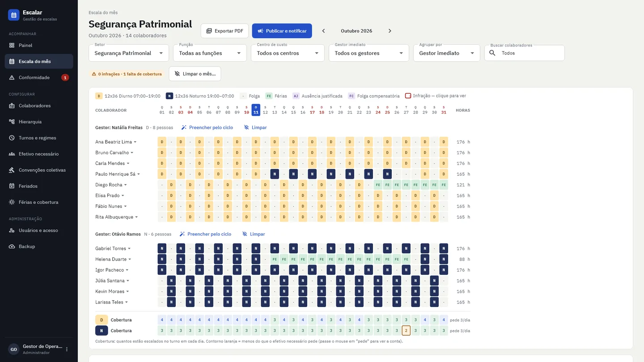Click the Convenções coletivas gavel icon
The height and width of the screenshot is (362, 644).
click(x=12, y=170)
